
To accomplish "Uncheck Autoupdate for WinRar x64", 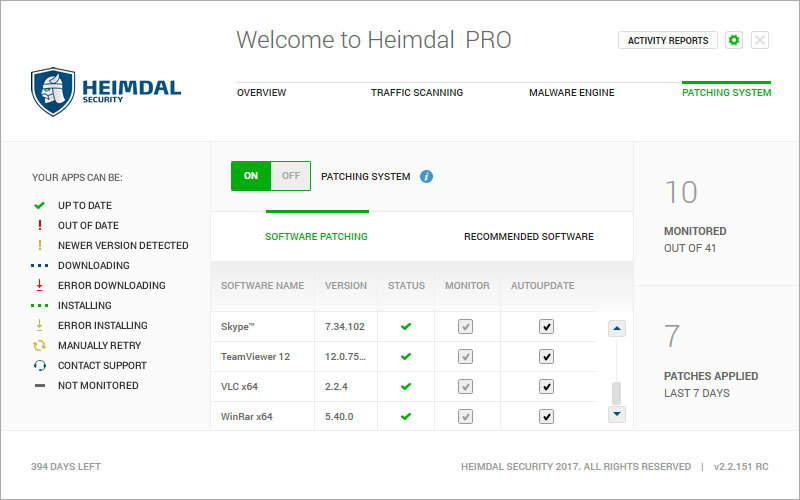I will [x=546, y=416].
